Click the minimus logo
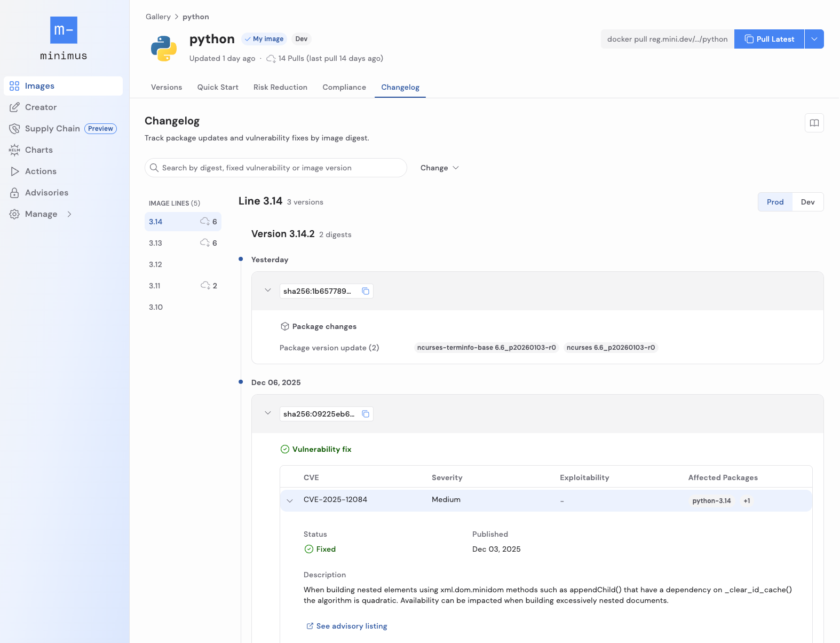The height and width of the screenshot is (643, 840). point(64,38)
